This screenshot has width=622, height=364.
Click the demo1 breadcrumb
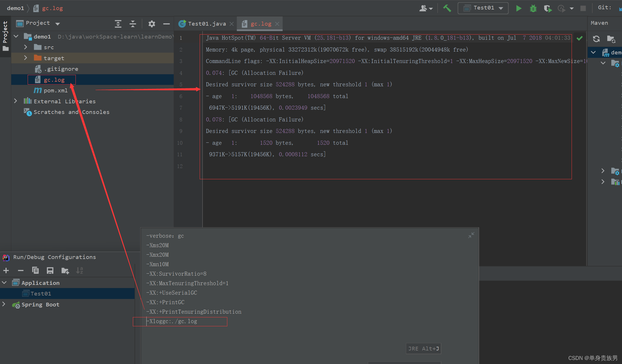tap(15, 8)
